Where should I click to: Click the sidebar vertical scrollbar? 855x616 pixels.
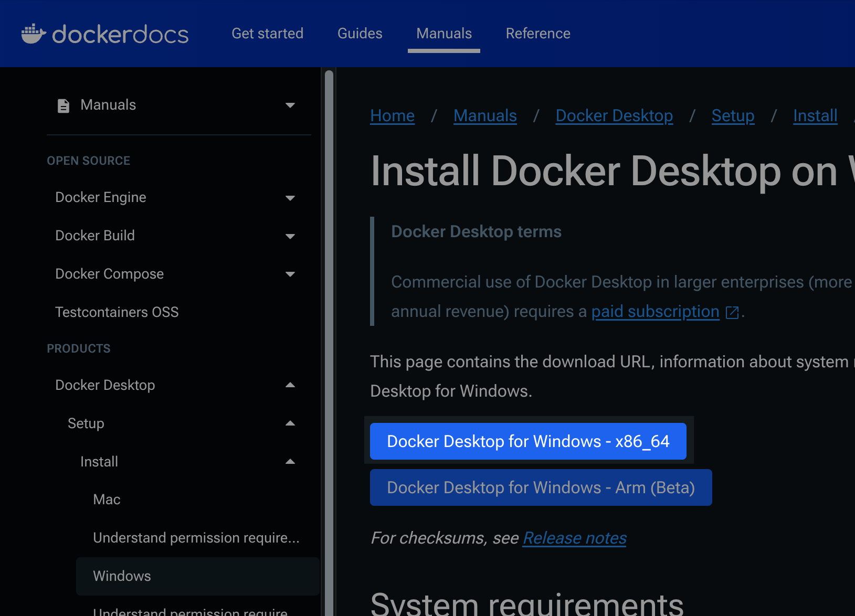[x=329, y=343]
